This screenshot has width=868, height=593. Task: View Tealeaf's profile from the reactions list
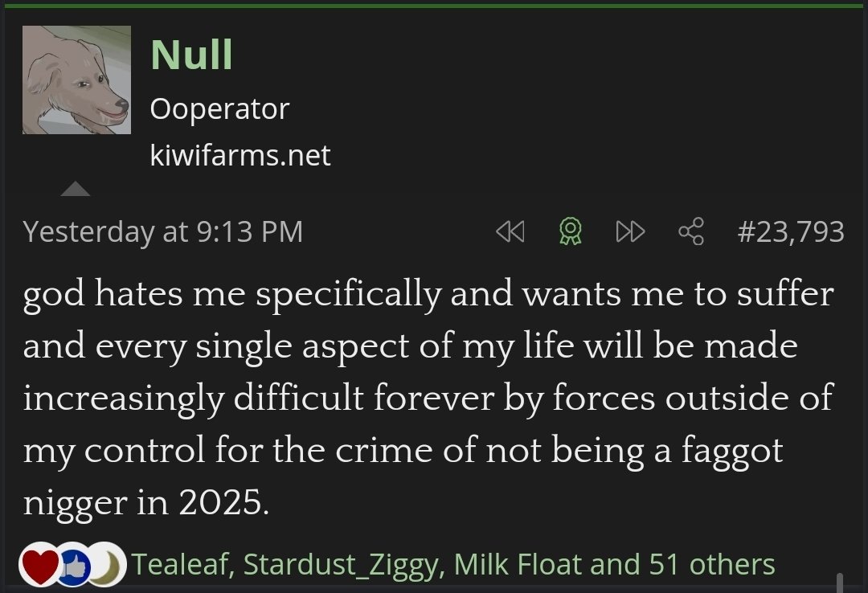pyautogui.click(x=182, y=564)
